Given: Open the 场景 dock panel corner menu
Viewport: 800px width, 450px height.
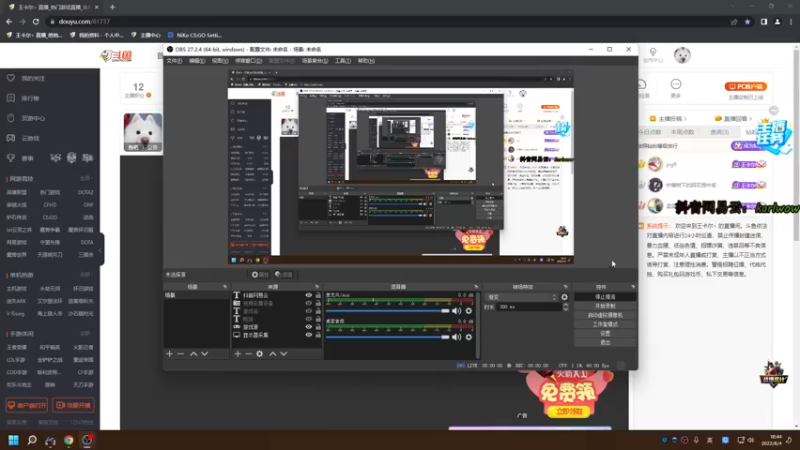Looking at the screenshot, I should (225, 287).
